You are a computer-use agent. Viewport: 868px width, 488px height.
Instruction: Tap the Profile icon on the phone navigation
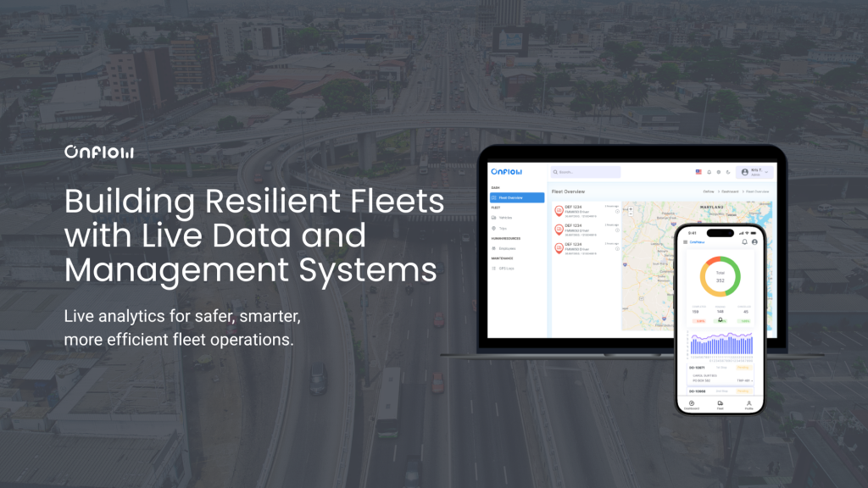pos(749,403)
